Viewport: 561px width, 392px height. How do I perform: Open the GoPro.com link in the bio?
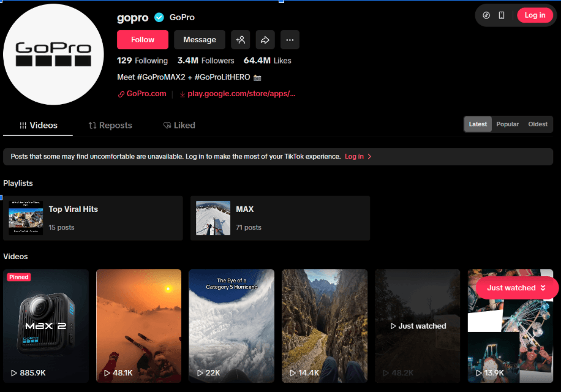(146, 93)
